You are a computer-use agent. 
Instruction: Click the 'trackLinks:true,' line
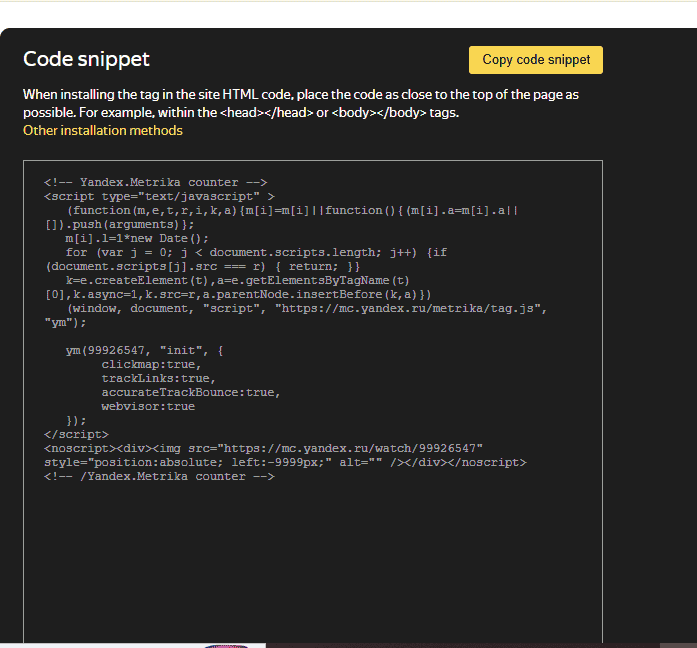158,379
